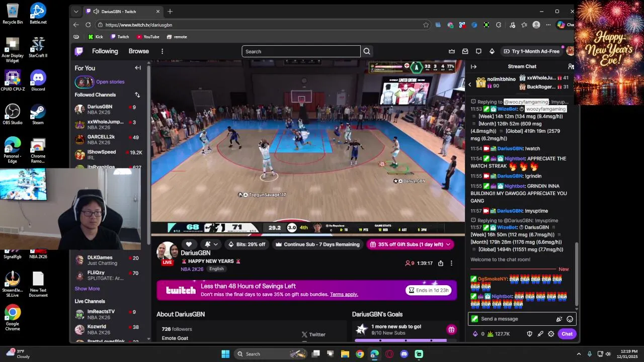This screenshot has height=362, width=644.
Task: Open the browser tab list dropdown
Action: pyautogui.click(x=76, y=11)
